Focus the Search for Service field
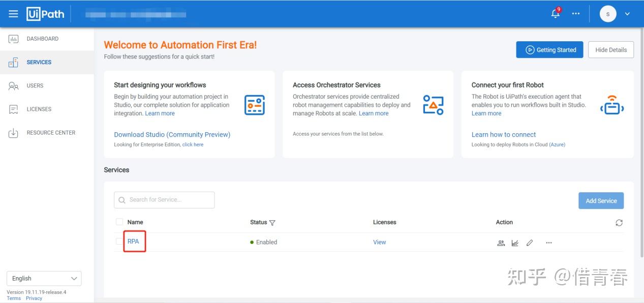 [x=164, y=200]
